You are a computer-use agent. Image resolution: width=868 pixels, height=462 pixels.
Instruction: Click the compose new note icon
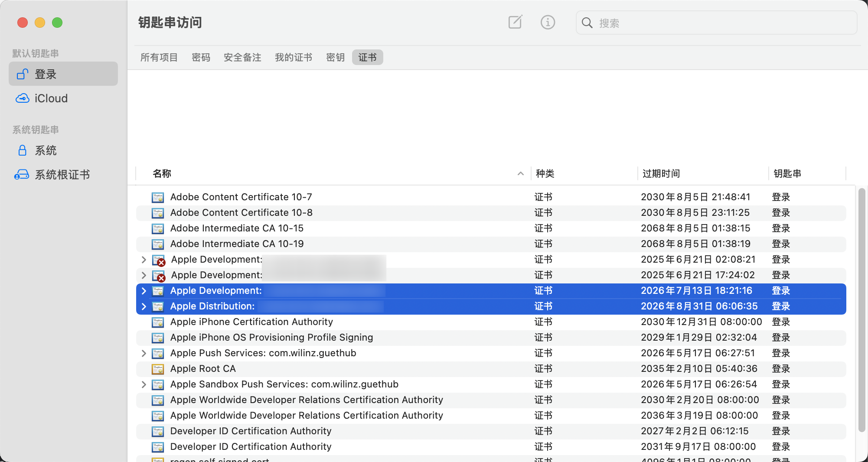tap(515, 22)
